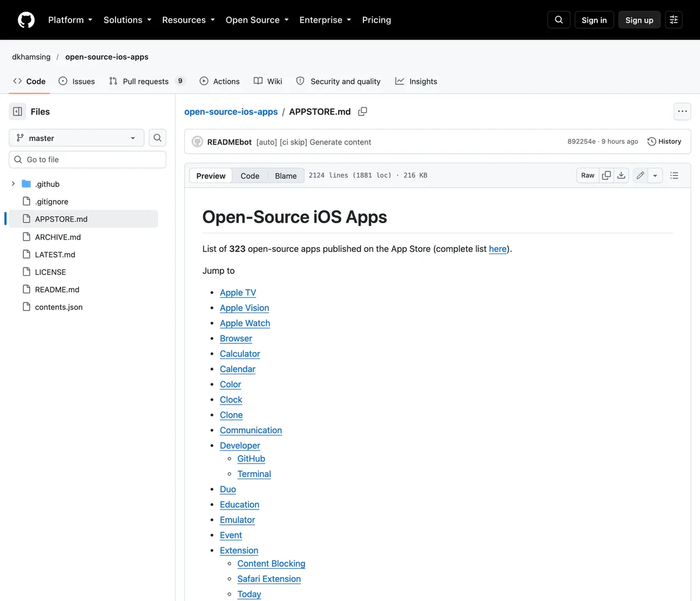
Task: Jump to Emulator section
Action: [237, 520]
